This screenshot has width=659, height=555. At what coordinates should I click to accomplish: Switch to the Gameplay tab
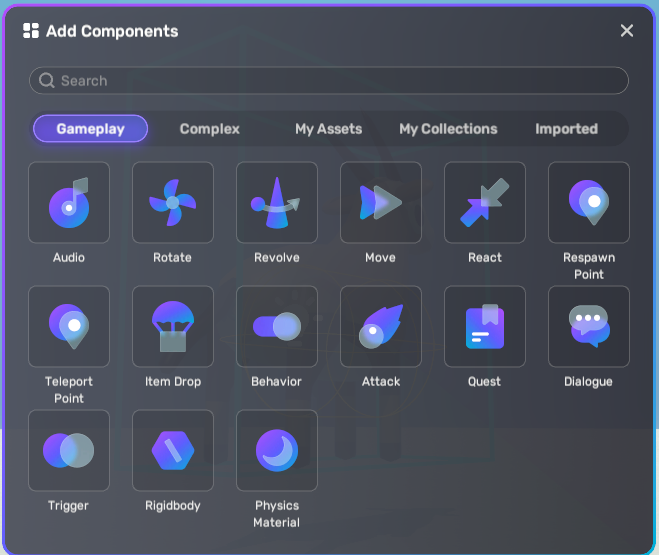[x=90, y=129]
